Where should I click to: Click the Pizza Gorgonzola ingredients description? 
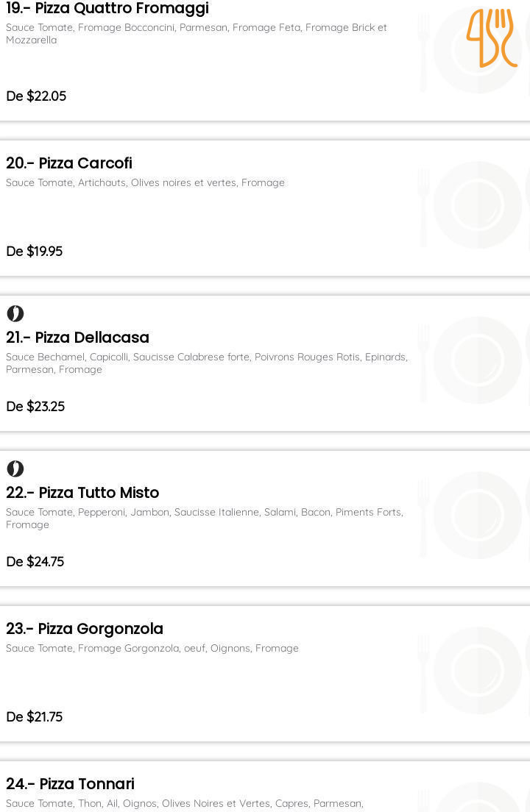coord(152,649)
